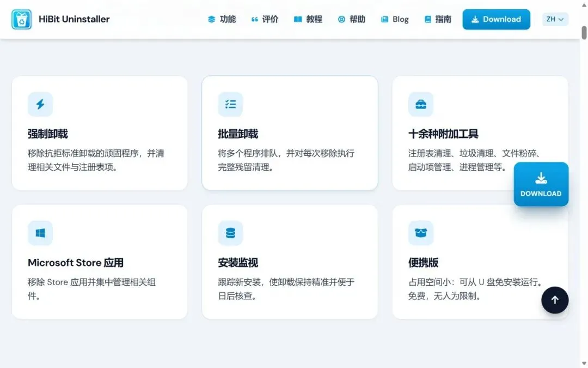Select the 强制卸载 heading
The width and height of the screenshot is (588, 368).
tap(47, 134)
